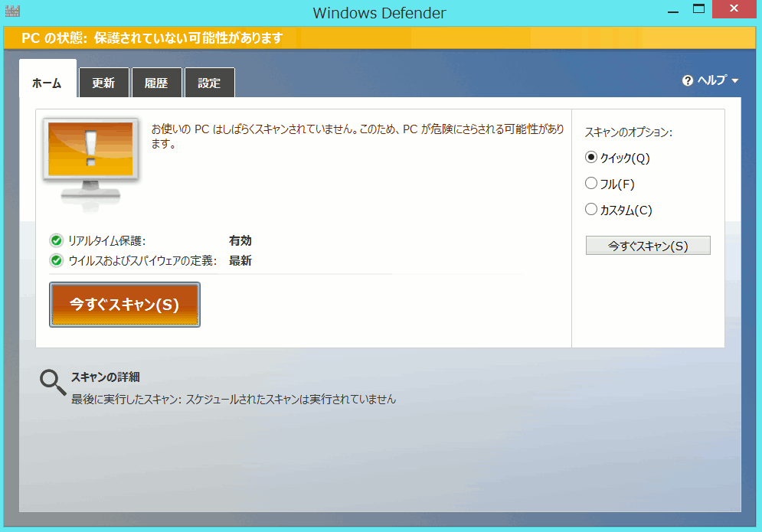Click the Windows Defender castle icon in title bar
The image size is (762, 532).
pyautogui.click(x=11, y=12)
